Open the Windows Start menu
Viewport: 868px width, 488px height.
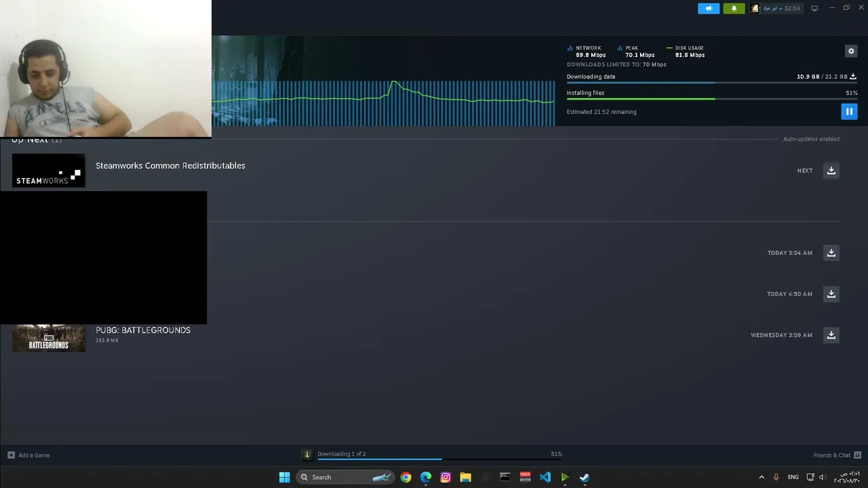click(x=284, y=477)
